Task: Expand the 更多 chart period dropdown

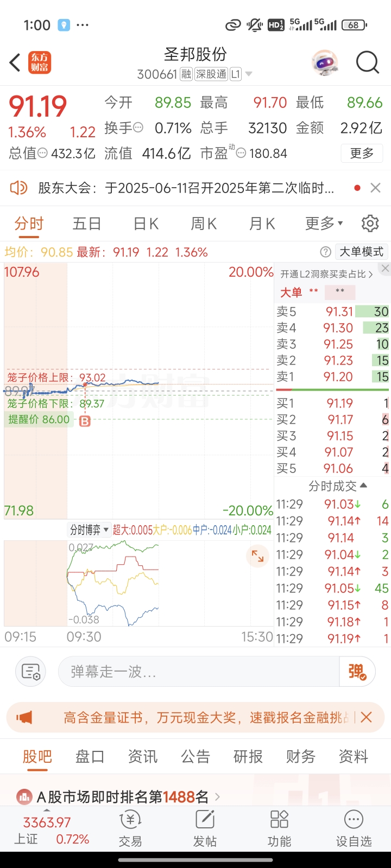Action: tap(324, 223)
